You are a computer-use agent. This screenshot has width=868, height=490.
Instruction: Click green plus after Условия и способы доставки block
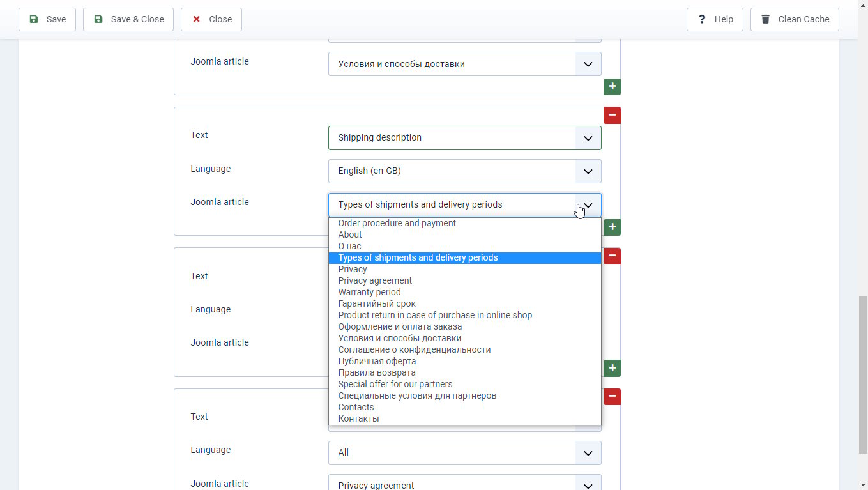pos(612,87)
